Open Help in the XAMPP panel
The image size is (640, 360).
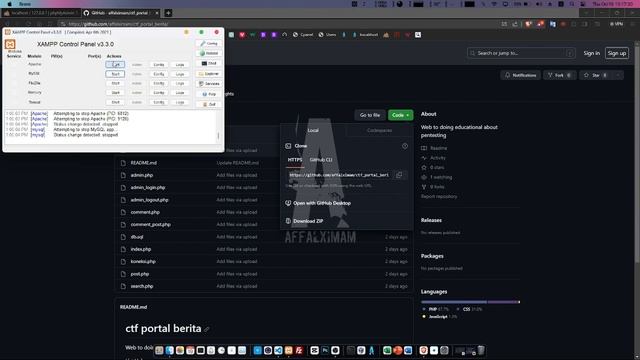(x=209, y=94)
